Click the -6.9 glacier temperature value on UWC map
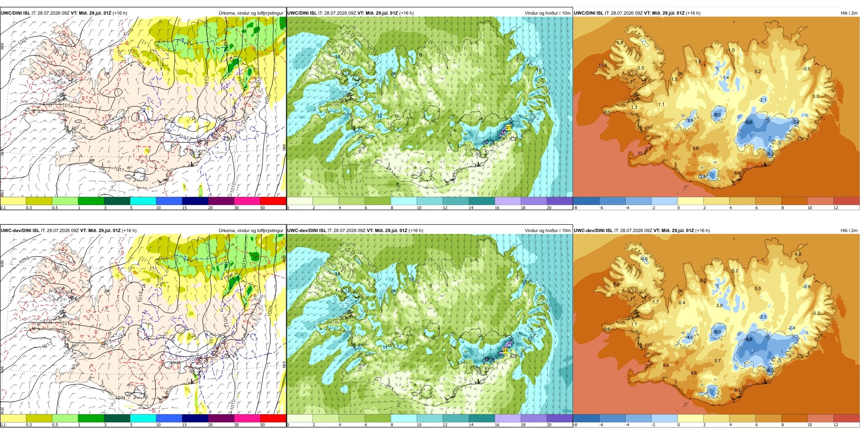Image resolution: width=868 pixels, height=434 pixels. click(x=748, y=122)
